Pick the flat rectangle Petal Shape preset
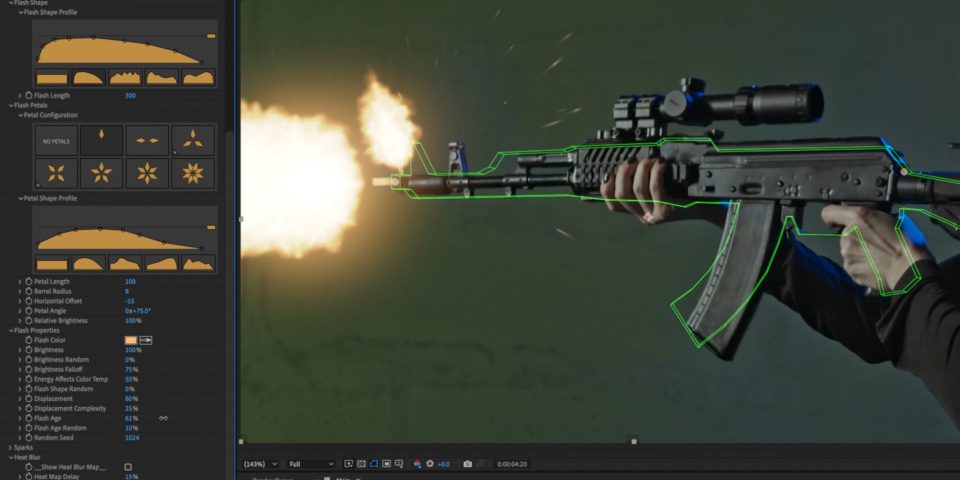The image size is (960, 480). coord(52,263)
